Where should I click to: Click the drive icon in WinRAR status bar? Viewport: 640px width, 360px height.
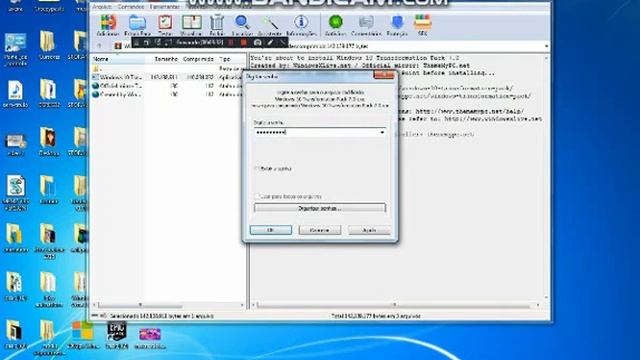95,316
